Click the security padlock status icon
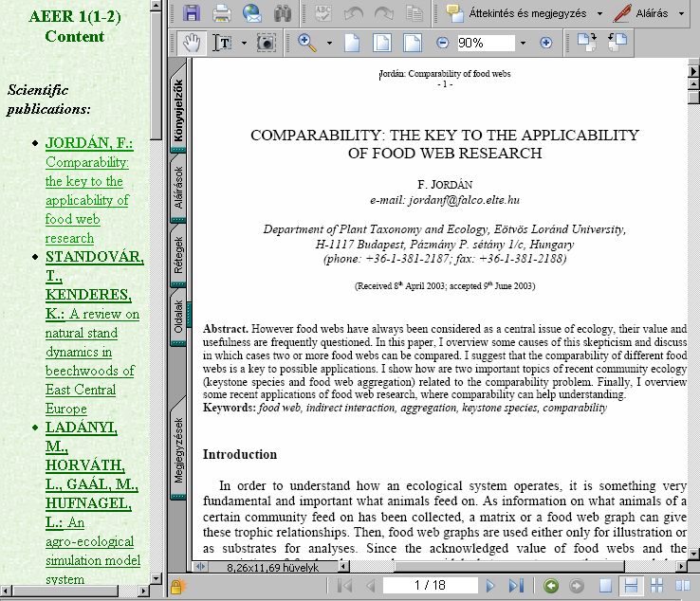Viewport: 700px width, 601px height. [176, 586]
